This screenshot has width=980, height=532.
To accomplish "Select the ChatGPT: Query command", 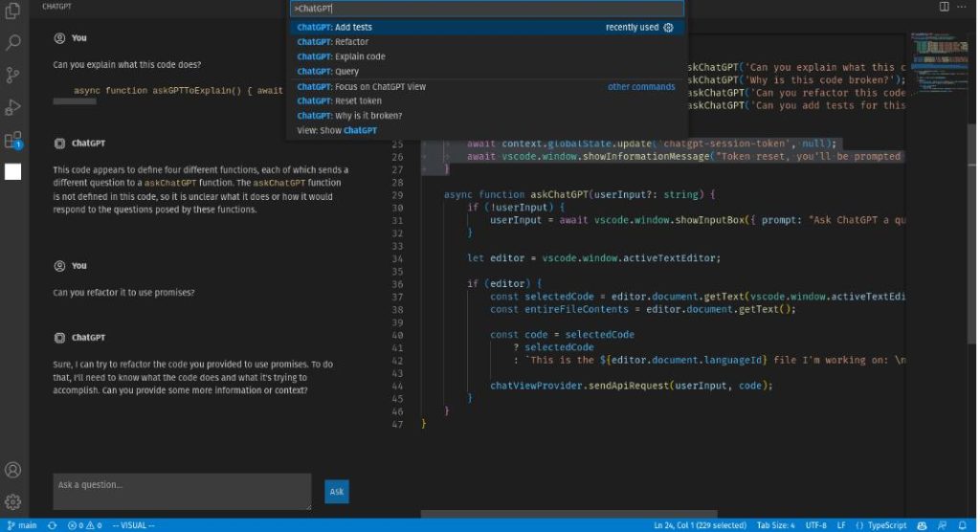I will pos(488,71).
